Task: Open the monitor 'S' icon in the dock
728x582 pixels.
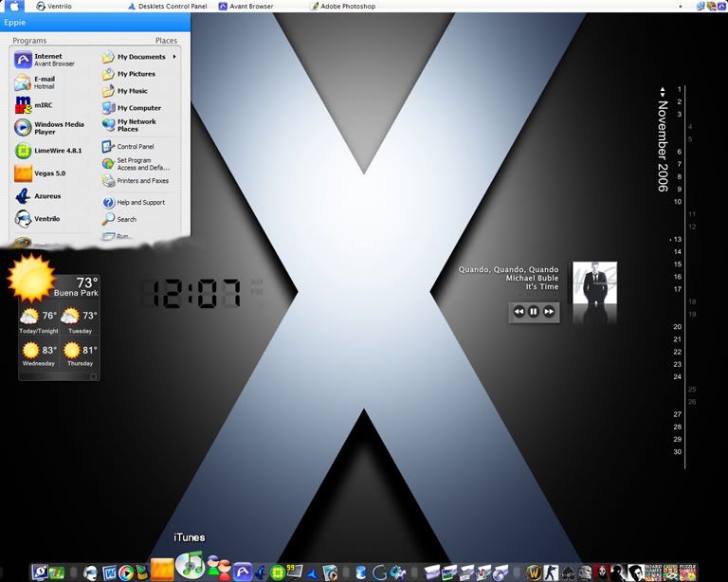Action: click(x=40, y=573)
